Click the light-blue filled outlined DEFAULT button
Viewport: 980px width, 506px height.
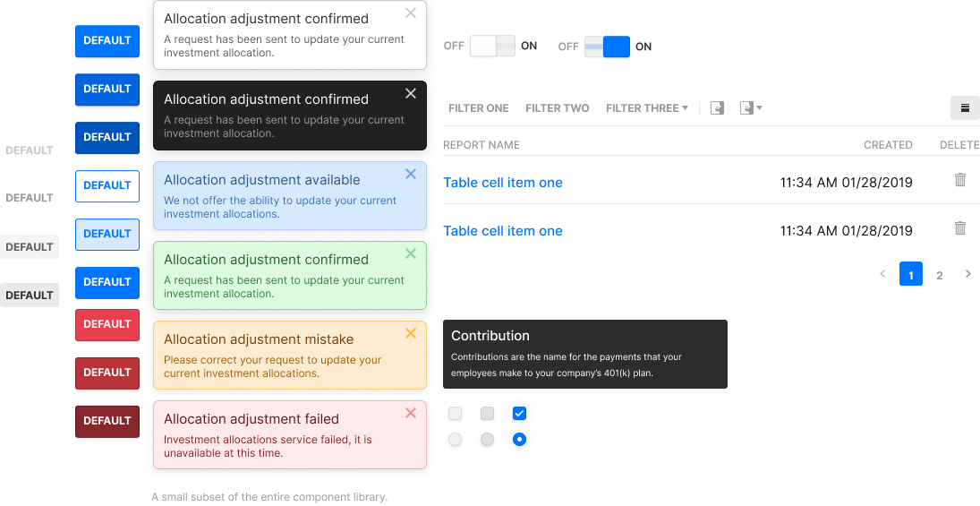coord(107,234)
